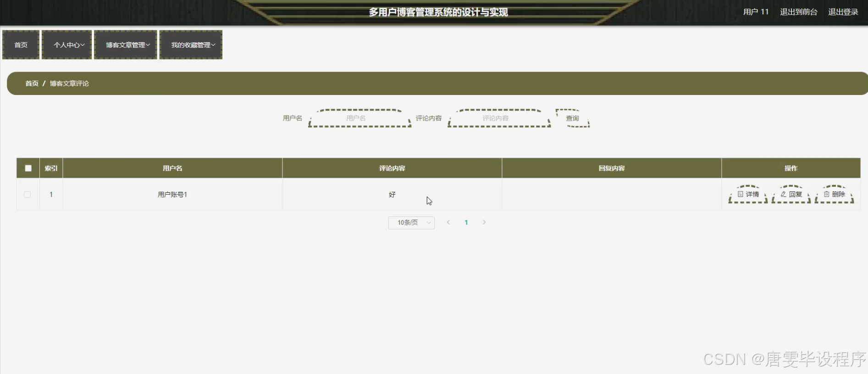Expand the 个人中心 menu
The image size is (868, 374).
(67, 45)
